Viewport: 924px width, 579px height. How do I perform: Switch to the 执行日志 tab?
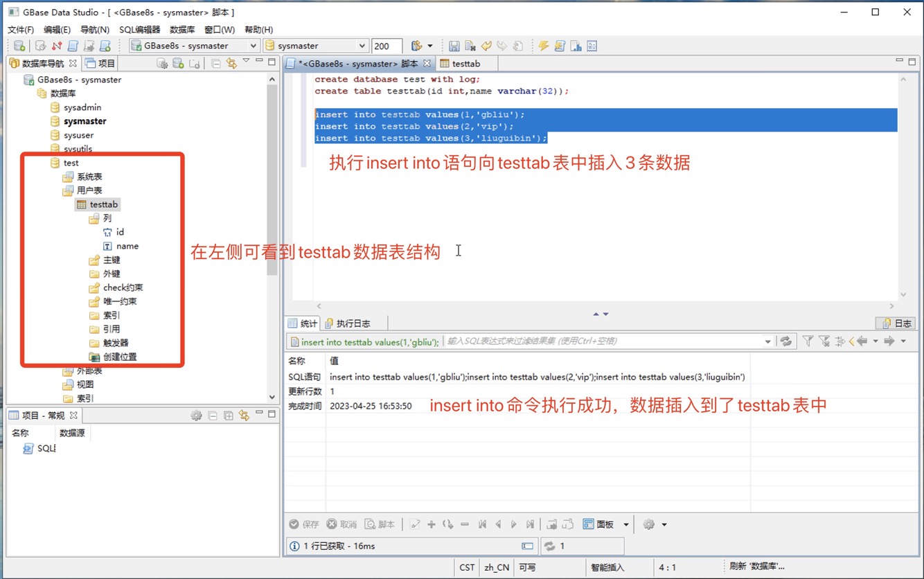point(347,323)
